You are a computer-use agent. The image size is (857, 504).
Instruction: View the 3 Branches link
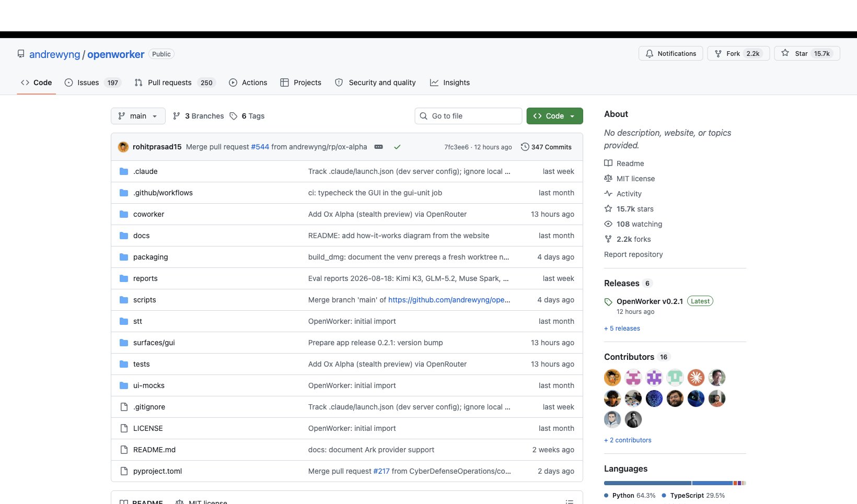[198, 116]
